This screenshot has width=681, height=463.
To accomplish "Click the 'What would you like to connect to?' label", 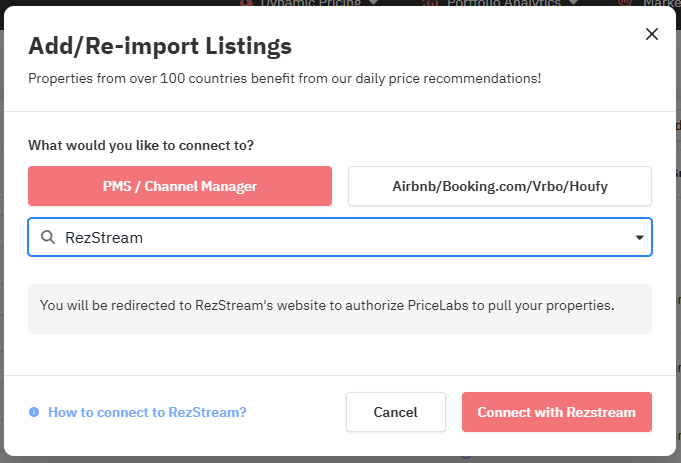I will [x=141, y=145].
